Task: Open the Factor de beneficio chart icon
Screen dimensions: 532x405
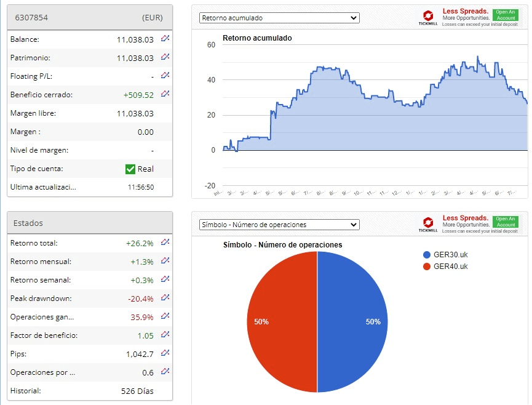Action: point(165,334)
